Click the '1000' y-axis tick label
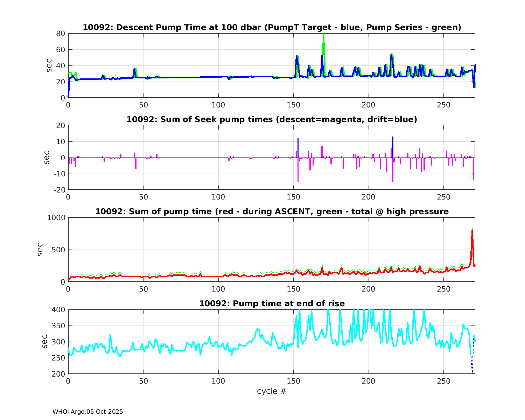 56,218
